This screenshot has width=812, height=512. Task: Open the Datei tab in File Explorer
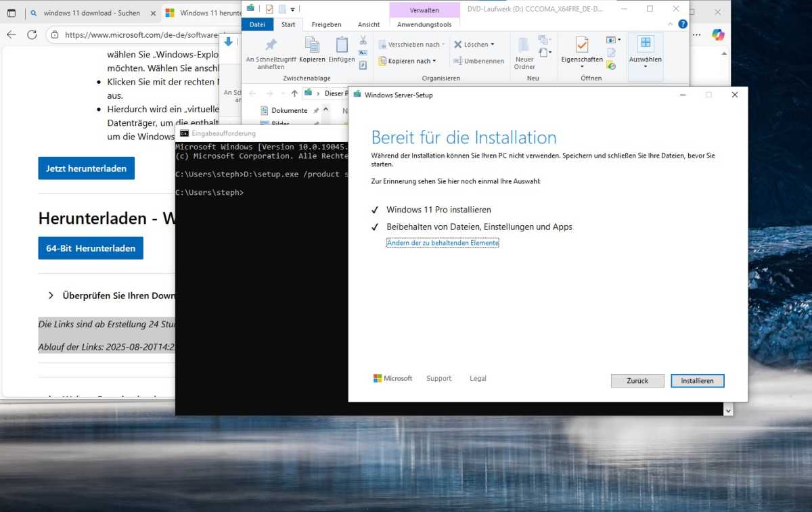tap(257, 24)
